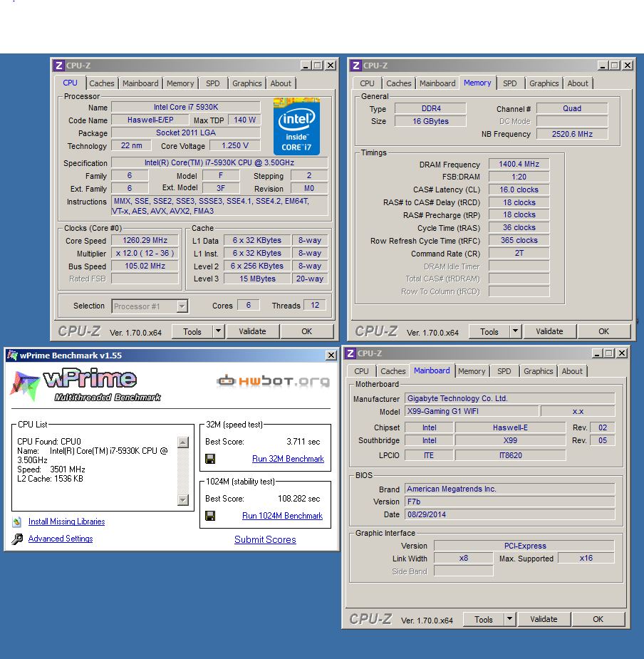Click the Multiplier value x 12.0 ( 12 - 36 )

pos(145,253)
